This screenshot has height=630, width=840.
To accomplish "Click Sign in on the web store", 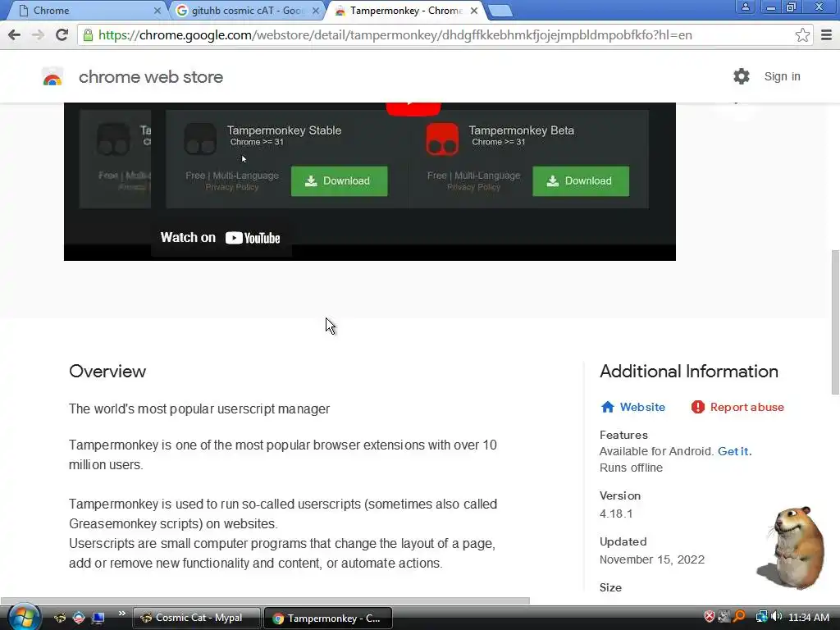I will tap(782, 76).
